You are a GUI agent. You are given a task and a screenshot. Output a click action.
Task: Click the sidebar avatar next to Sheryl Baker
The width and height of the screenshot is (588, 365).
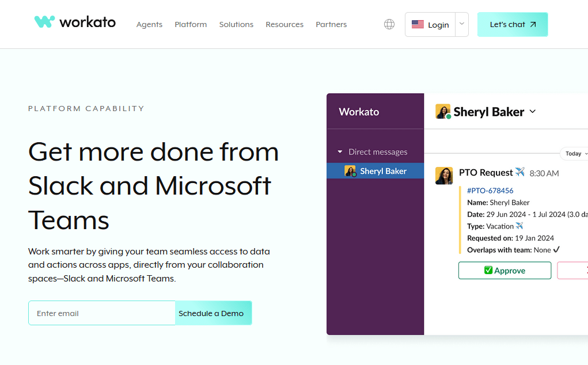pos(350,171)
